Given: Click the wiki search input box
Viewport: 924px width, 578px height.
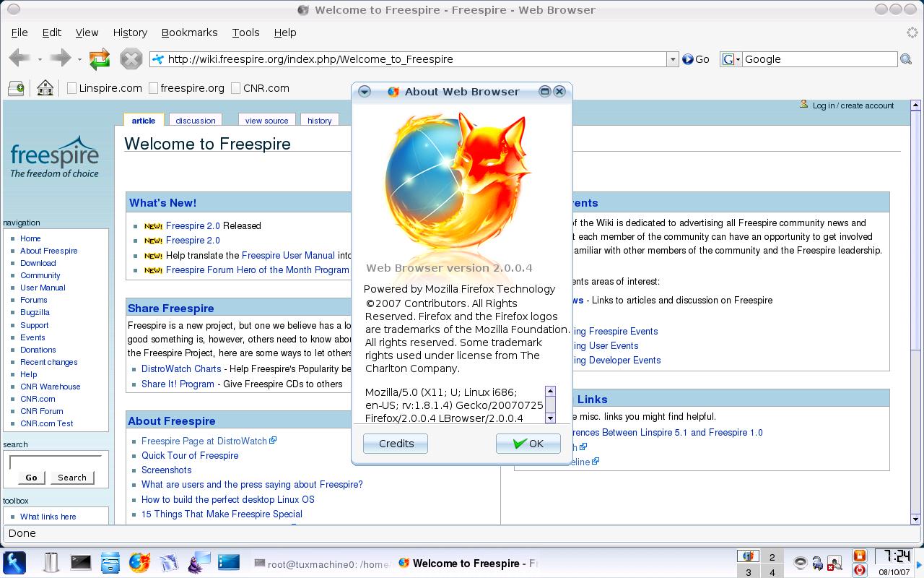Looking at the screenshot, I should pyautogui.click(x=56, y=462).
